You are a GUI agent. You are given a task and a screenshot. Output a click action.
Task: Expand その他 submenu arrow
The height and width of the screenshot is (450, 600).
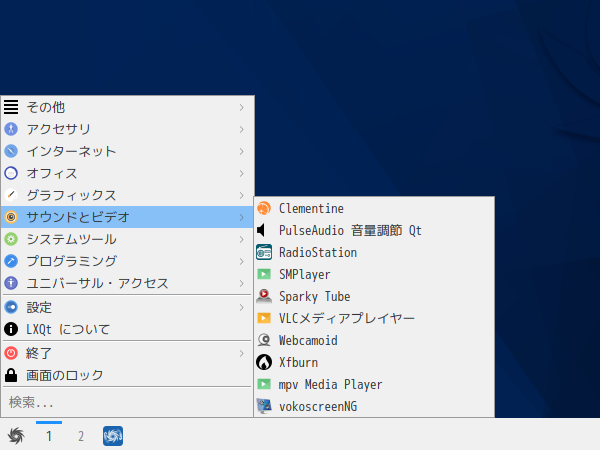(241, 108)
